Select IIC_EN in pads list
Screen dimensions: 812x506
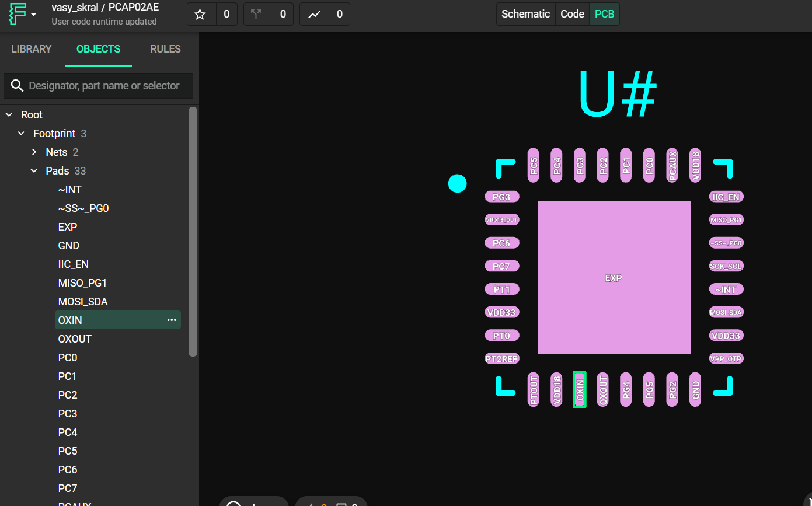tap(74, 264)
